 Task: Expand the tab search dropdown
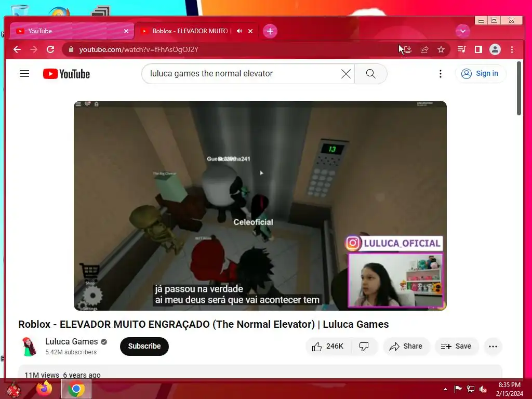[x=462, y=31]
